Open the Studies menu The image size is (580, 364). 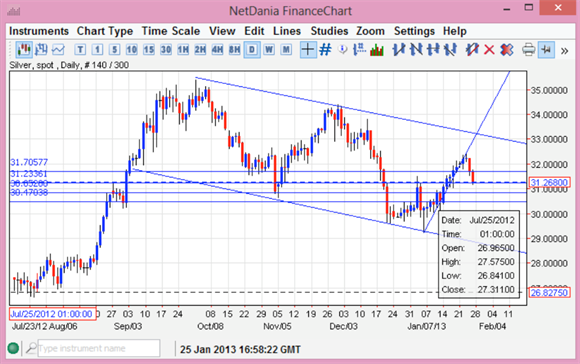(x=329, y=31)
